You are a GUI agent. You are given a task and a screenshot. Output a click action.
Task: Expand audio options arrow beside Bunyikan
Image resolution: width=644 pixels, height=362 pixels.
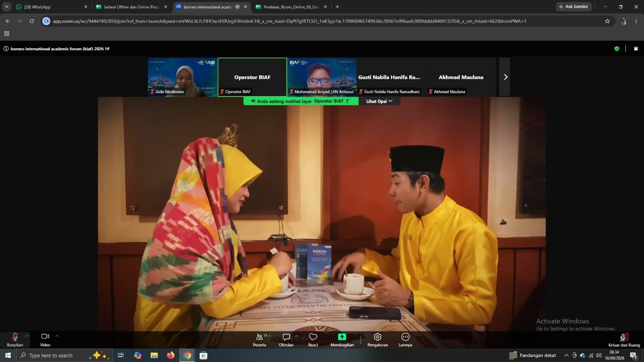click(27, 336)
